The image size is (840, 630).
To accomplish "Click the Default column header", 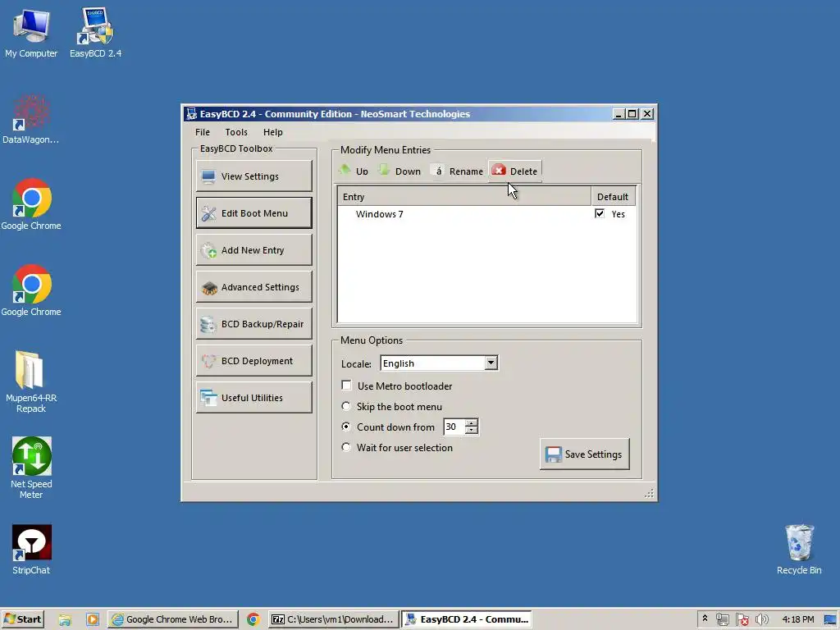I will 613,197.
